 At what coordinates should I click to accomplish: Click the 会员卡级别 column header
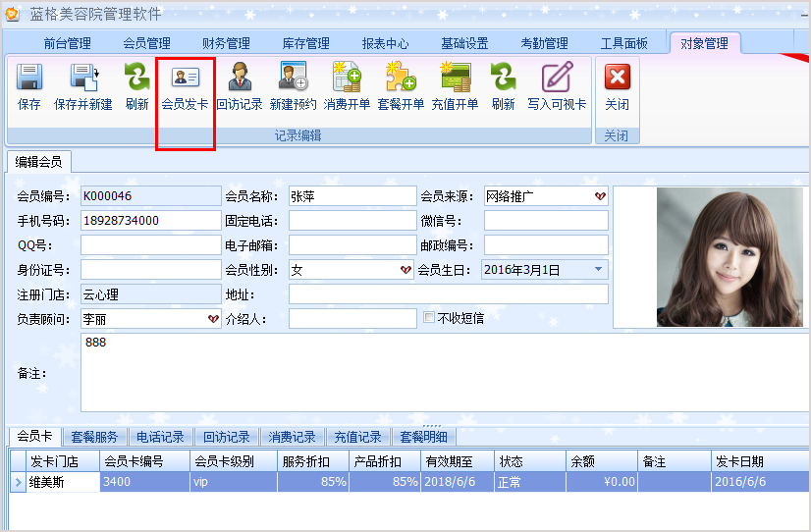coord(234,461)
